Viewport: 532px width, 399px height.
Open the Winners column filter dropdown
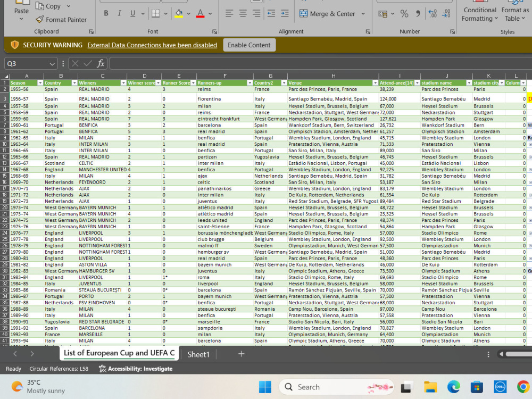click(x=124, y=83)
